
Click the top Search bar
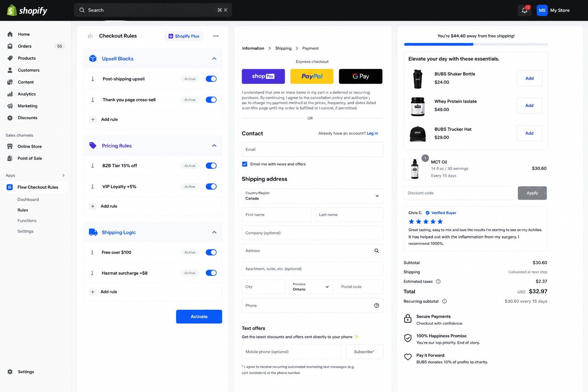(153, 10)
